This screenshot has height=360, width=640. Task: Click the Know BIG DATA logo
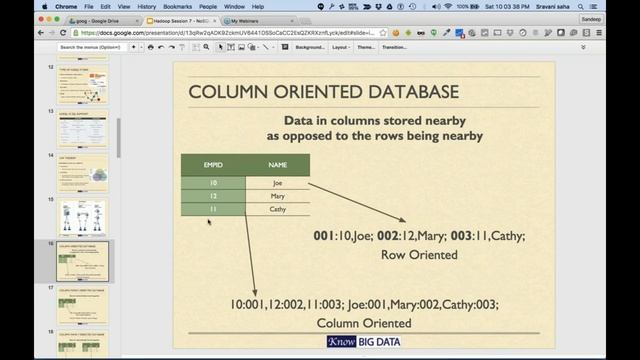[x=364, y=342]
